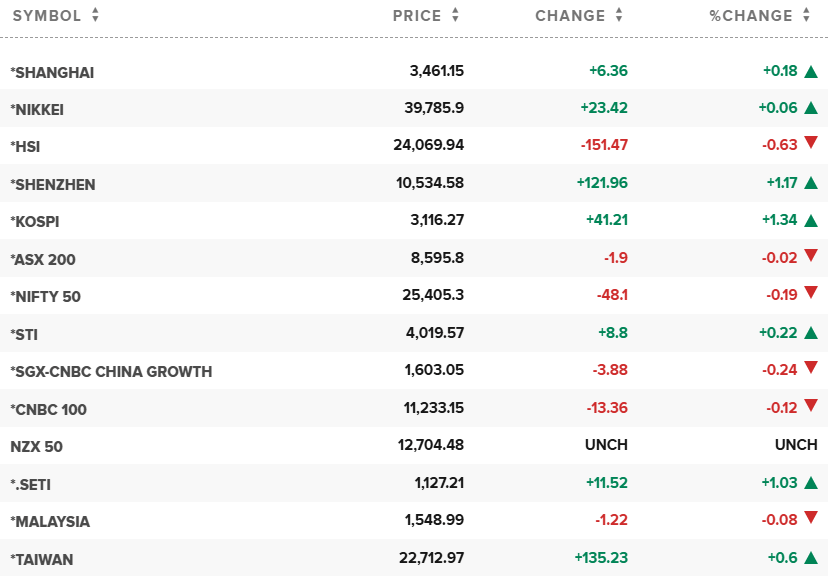
Task: Select the *ASX 200 symbol
Action: [x=43, y=259]
